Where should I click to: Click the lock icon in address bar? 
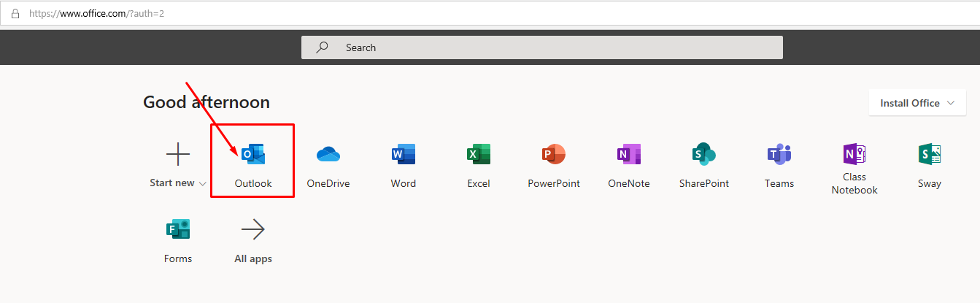(x=15, y=14)
